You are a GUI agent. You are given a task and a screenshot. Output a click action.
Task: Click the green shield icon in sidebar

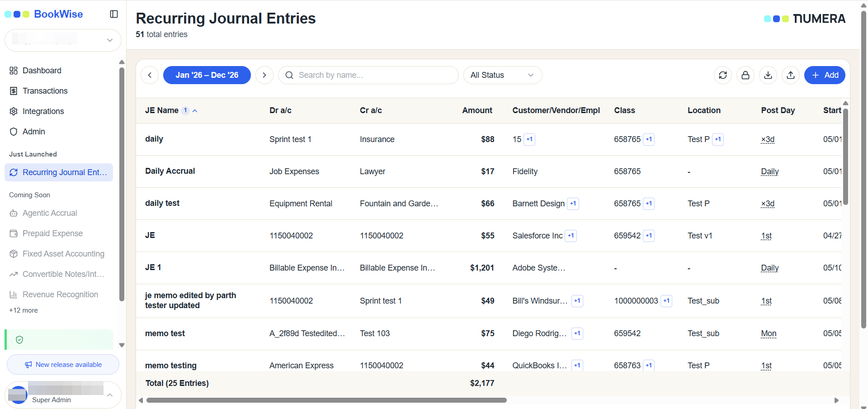(x=19, y=340)
